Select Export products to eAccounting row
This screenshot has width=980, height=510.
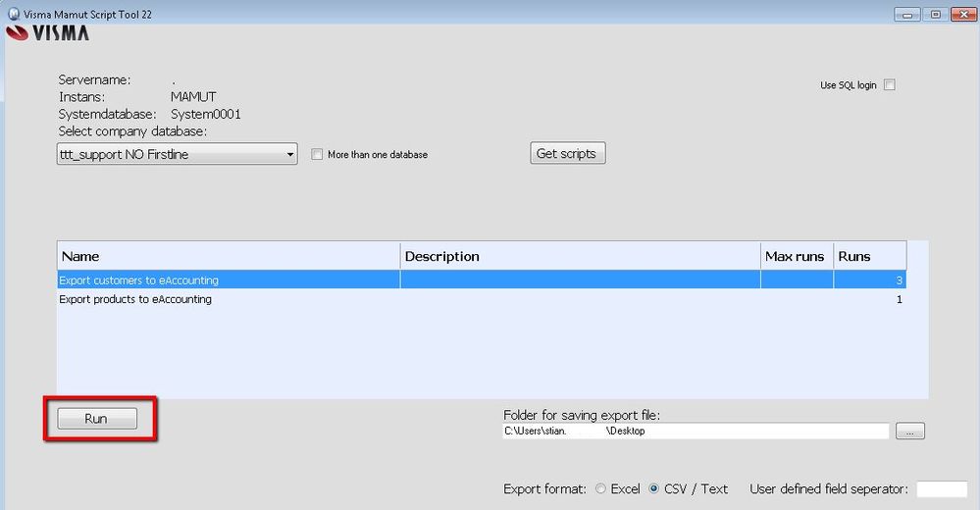coord(482,299)
